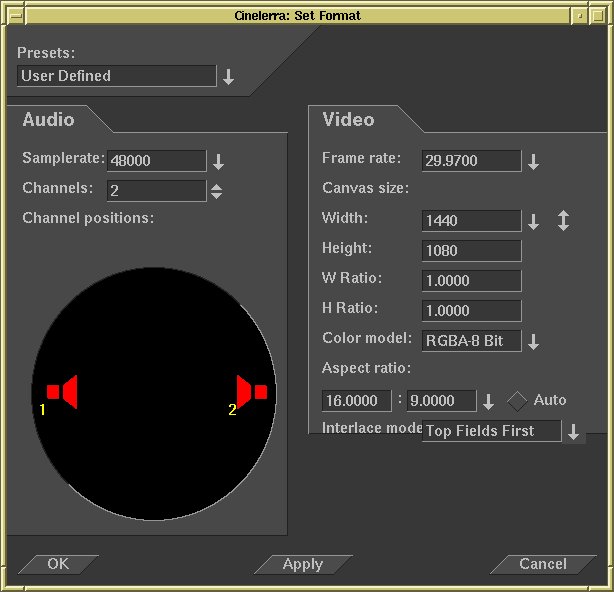Click the aspect ratio 16.0000 field

(x=356, y=401)
